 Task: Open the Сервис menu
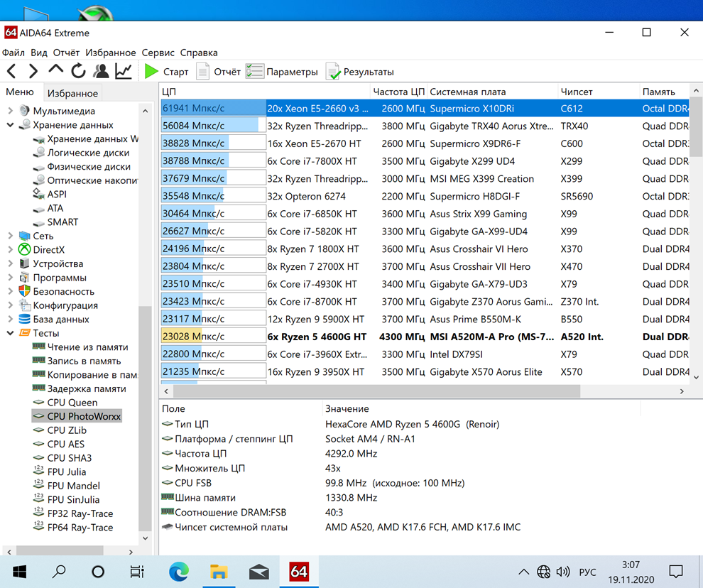tap(158, 53)
